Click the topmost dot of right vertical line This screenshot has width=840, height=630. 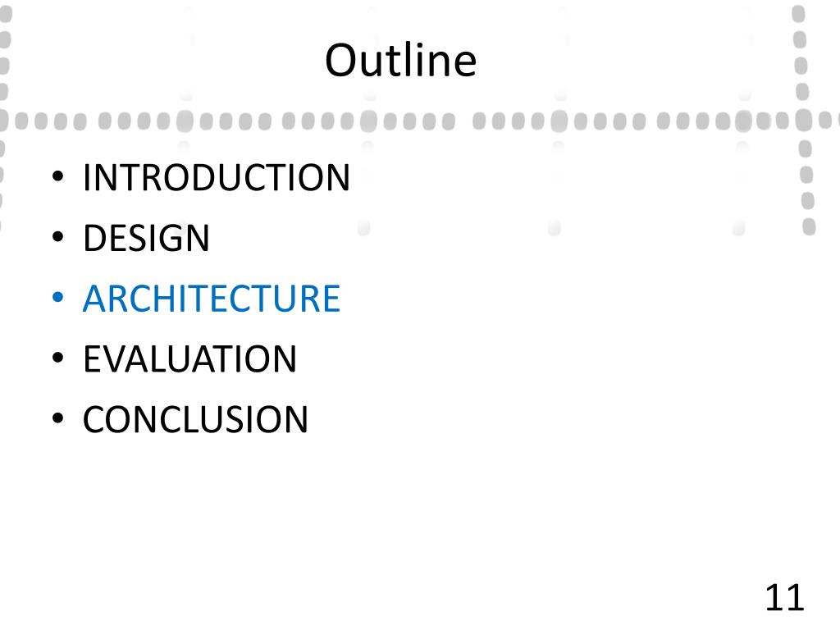798,14
